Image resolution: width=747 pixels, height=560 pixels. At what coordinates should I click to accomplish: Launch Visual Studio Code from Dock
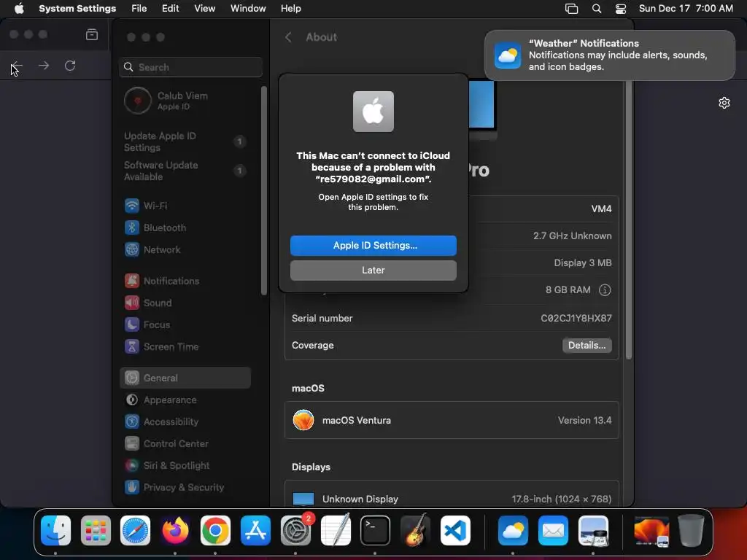455,530
